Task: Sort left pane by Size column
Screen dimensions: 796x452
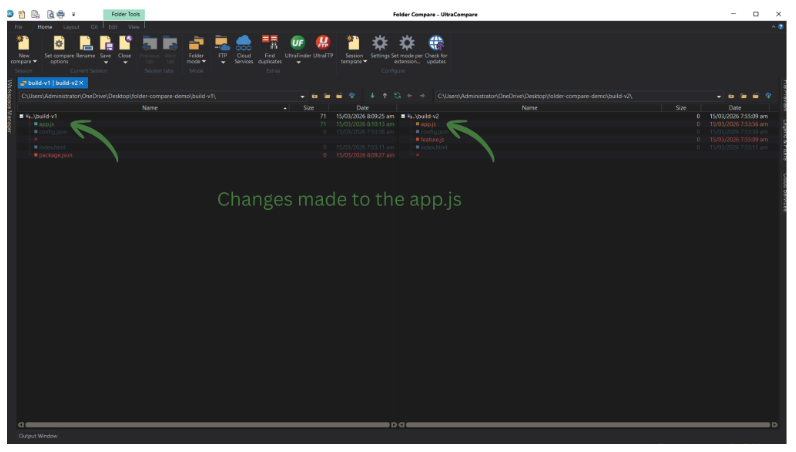Action: point(309,108)
